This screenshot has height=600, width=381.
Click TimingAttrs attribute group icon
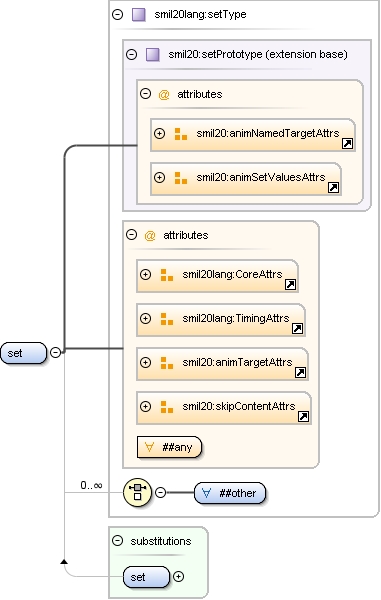click(167, 319)
